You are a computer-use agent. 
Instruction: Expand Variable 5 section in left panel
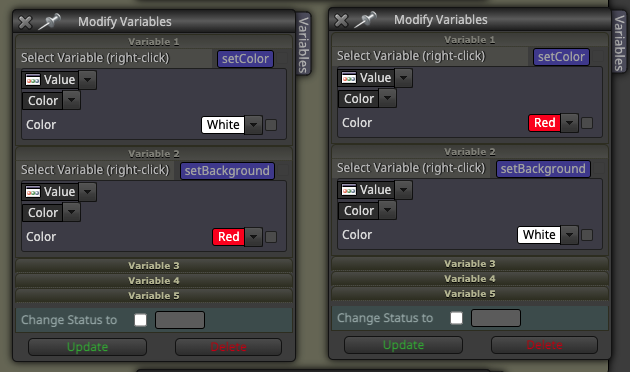[154, 296]
